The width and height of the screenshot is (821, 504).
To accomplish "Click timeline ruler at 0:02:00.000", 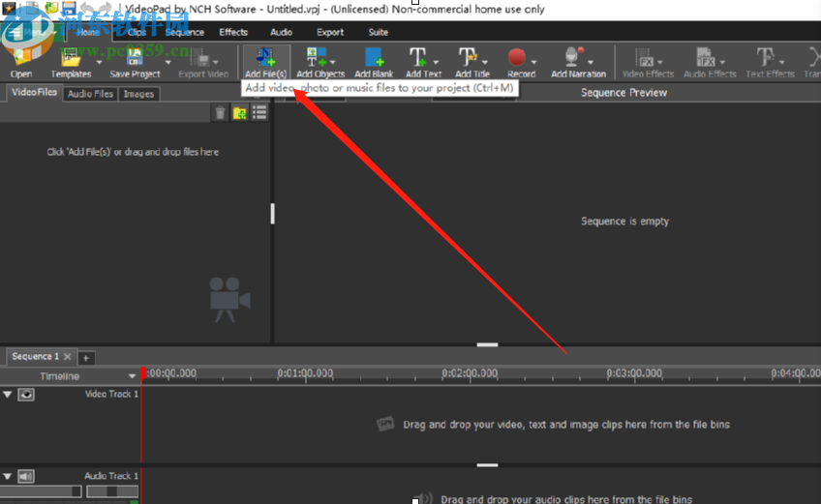I will [x=470, y=373].
